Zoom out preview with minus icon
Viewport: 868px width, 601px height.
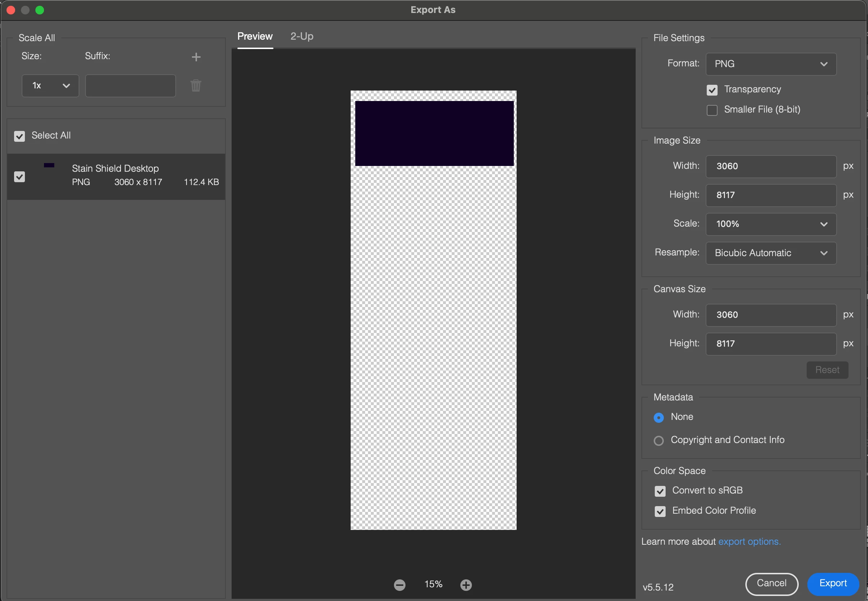coord(399,585)
